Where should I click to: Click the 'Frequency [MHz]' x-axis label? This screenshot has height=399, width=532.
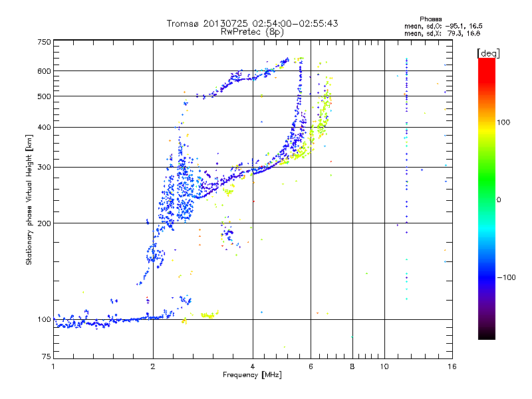(252, 375)
